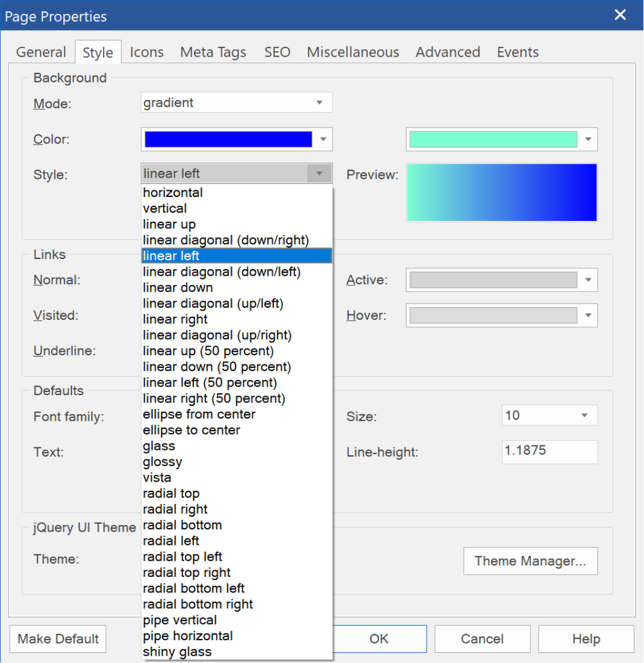Select radial left in the list
Image resolution: width=644 pixels, height=663 pixels.
click(x=237, y=541)
